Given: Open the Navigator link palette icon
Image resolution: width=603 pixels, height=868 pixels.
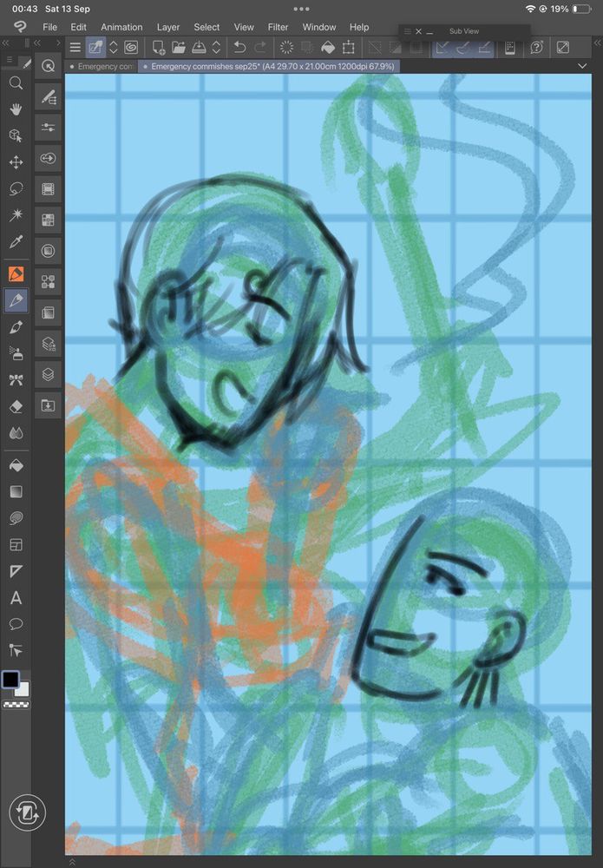Looking at the screenshot, I should click(48, 159).
